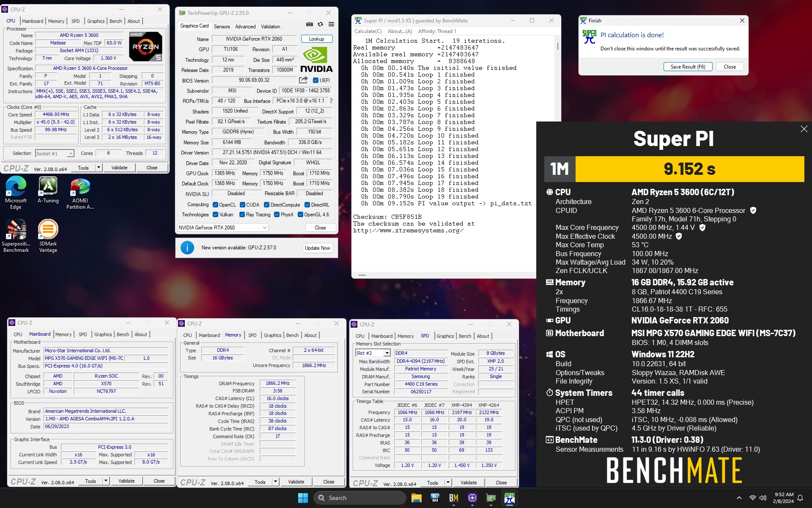Image resolution: width=812 pixels, height=508 pixels.
Task: Click the GPU-Z screenshot camera icon
Action: (x=310, y=25)
